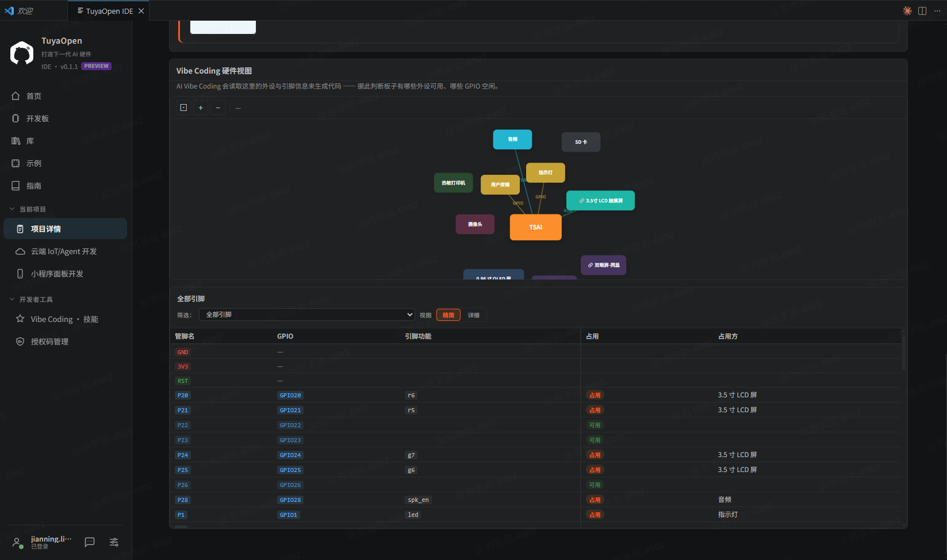This screenshot has width=947, height=560.
Task: Open the settings sliders icon
Action: pos(114,542)
